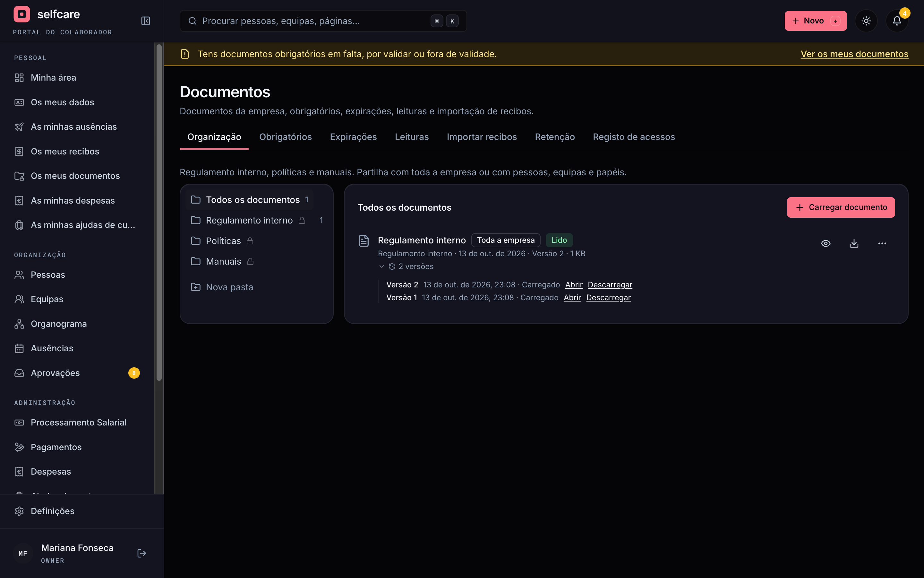
Task: Open As minhas ausências
Action: tap(77, 127)
